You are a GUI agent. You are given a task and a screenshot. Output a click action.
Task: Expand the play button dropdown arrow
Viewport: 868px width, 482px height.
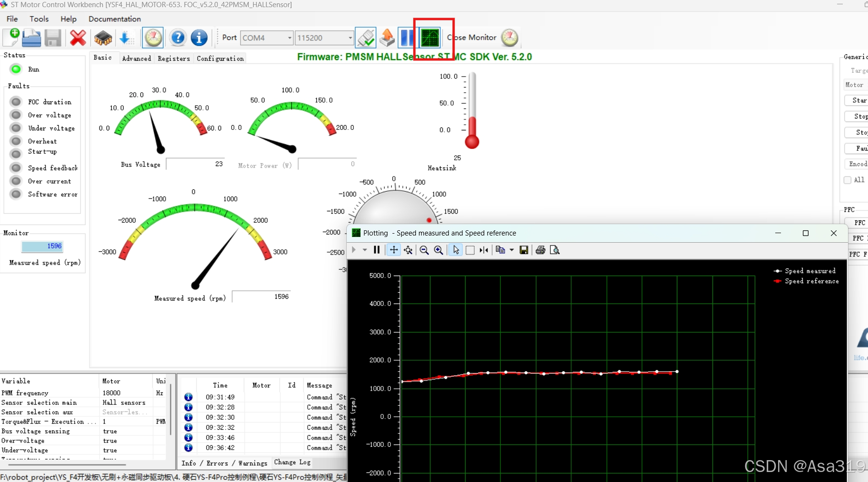[365, 250]
